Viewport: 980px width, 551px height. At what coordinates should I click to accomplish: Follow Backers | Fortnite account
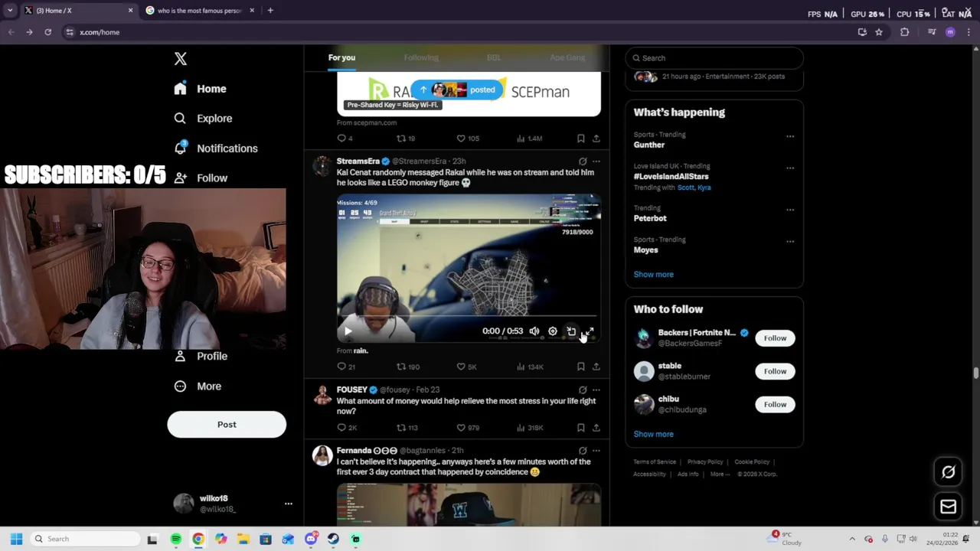(775, 338)
